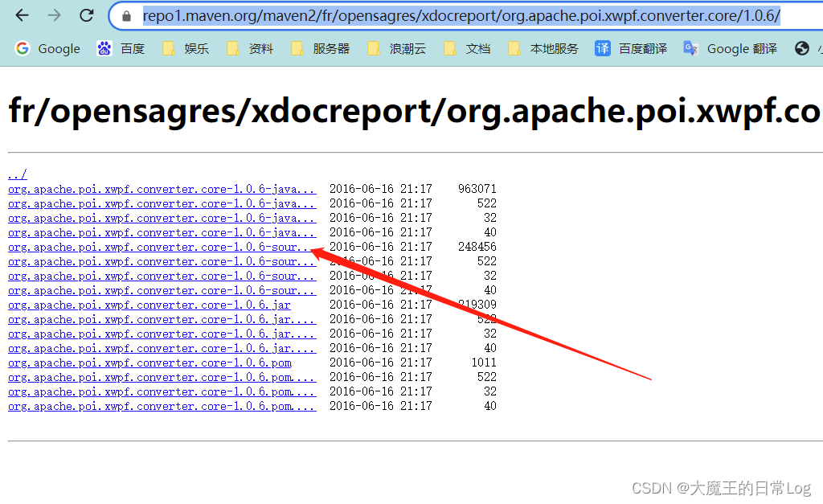Select the file size value 1011
This screenshot has height=504, width=823.
484,363
